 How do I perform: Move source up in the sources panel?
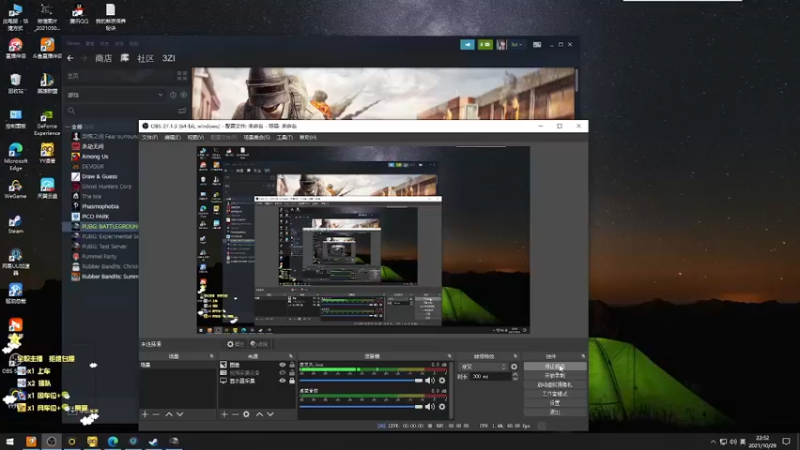pyautogui.click(x=259, y=414)
